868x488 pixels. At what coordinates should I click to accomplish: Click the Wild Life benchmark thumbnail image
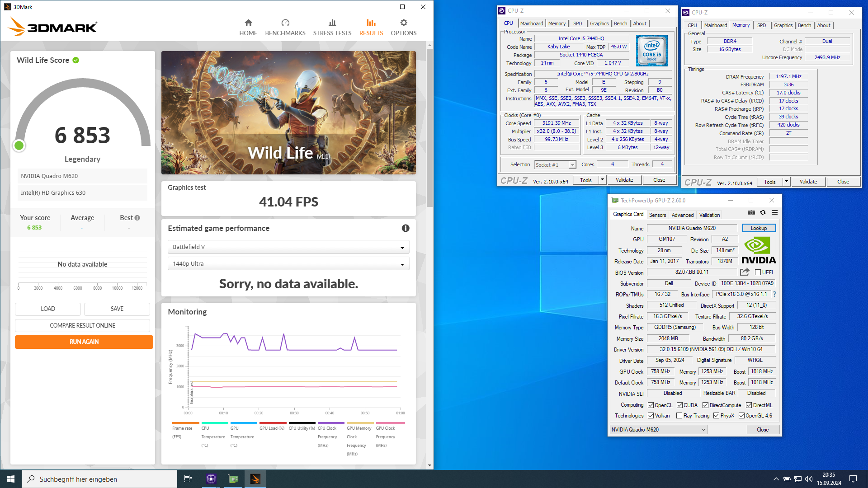click(x=288, y=113)
